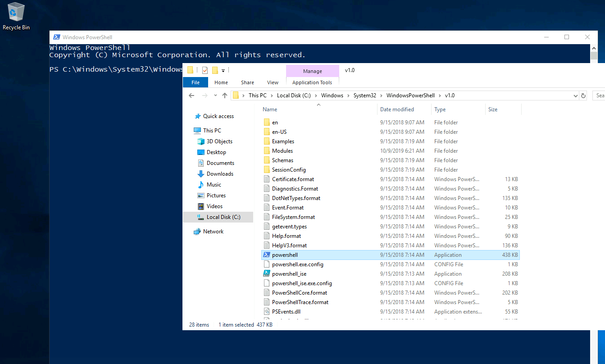The height and width of the screenshot is (364, 605).
Task: Open the Customize Quick Access Toolbar dropdown
Action: [x=223, y=71]
